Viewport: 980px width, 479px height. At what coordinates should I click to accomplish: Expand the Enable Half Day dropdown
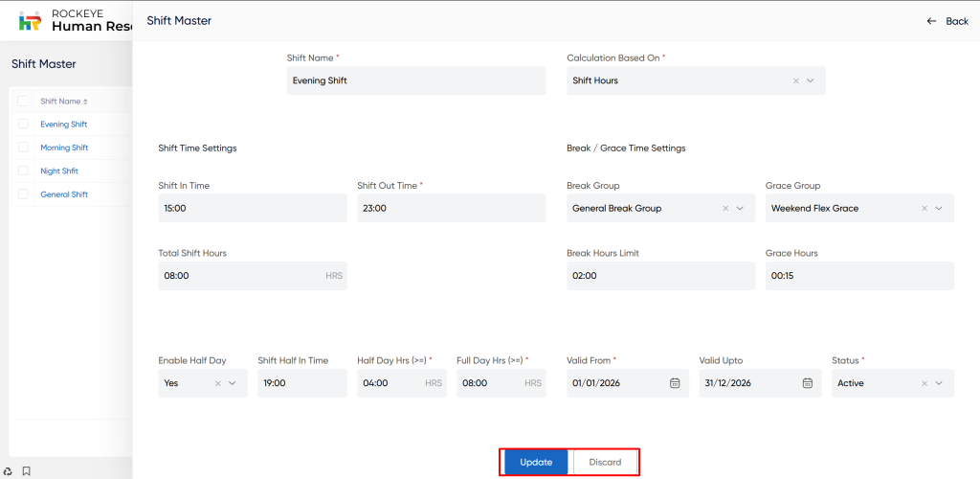(233, 383)
